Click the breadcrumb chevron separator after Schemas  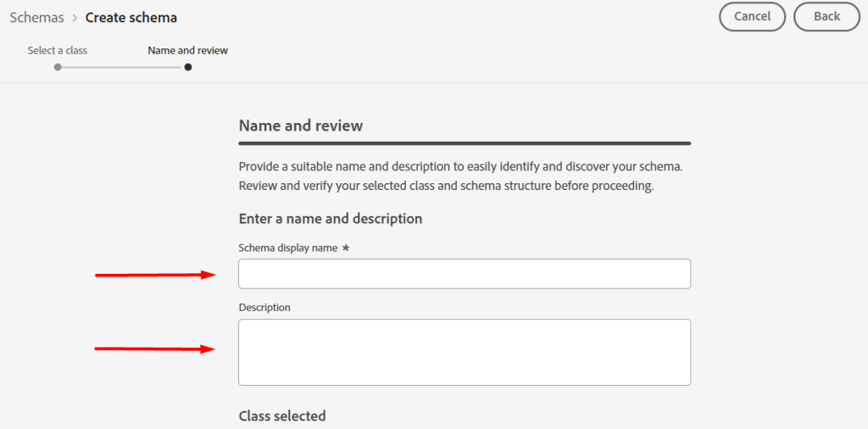[x=75, y=18]
